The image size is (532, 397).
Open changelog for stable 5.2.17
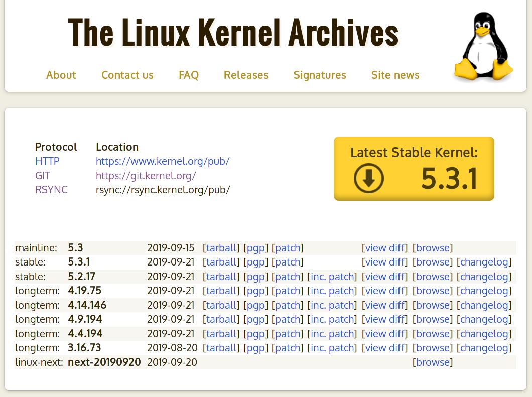[x=484, y=277]
